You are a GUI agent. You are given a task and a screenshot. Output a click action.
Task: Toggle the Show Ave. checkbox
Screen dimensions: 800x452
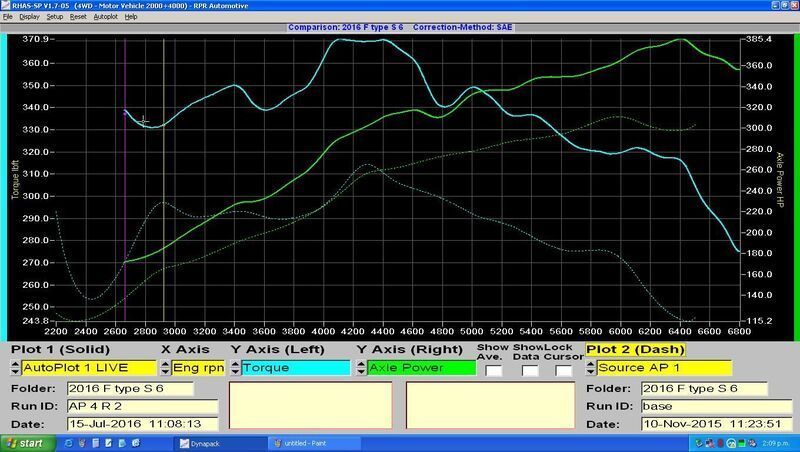[493, 369]
